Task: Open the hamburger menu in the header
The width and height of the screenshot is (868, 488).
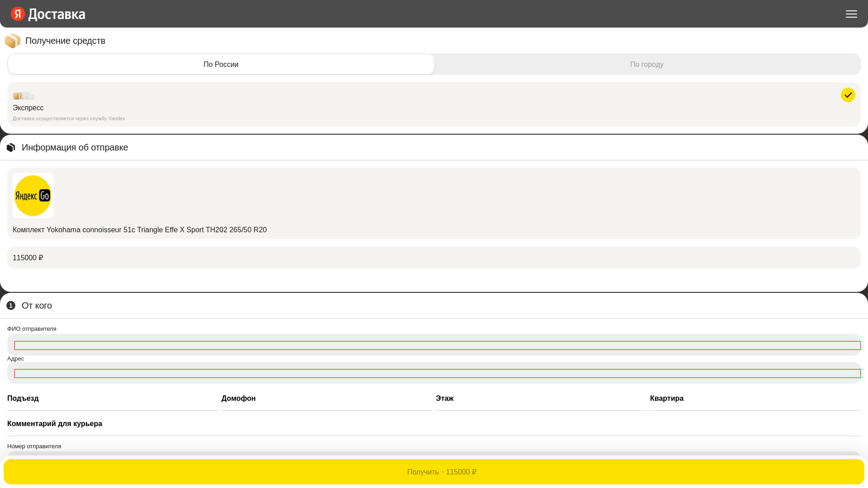Action: click(851, 14)
